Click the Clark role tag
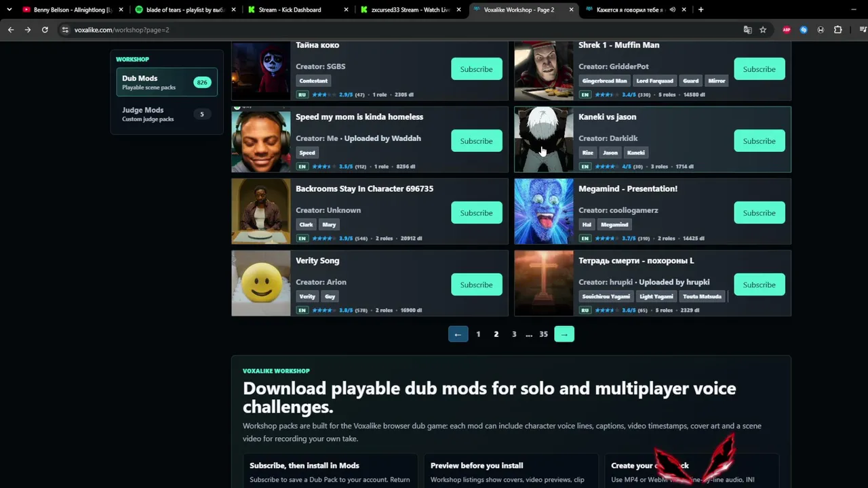The height and width of the screenshot is (488, 868). (x=307, y=224)
